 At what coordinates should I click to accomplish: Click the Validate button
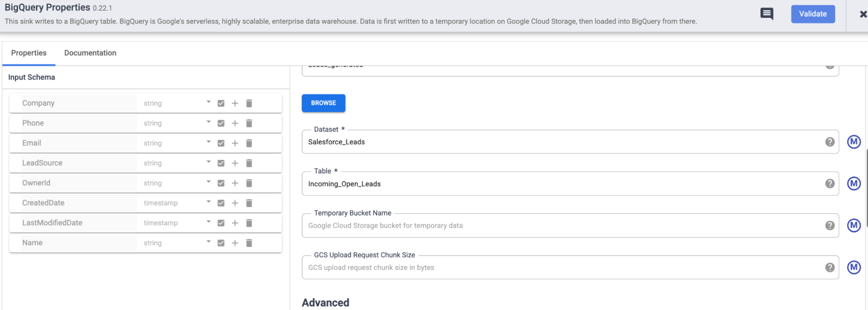coord(812,14)
